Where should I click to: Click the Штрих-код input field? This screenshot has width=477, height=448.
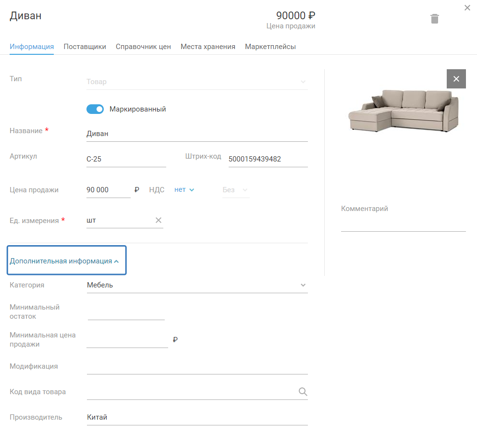[268, 159]
